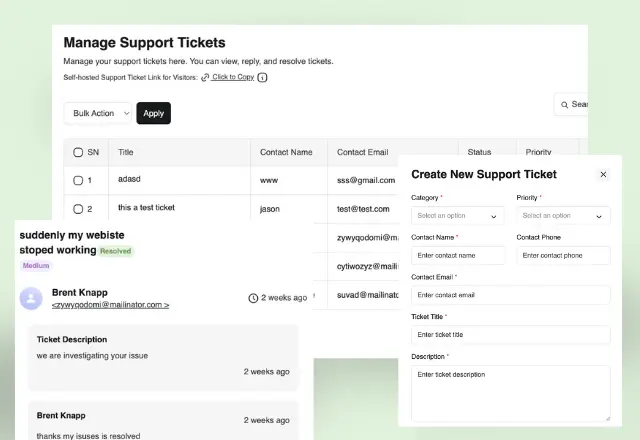Viewport: 640px width, 440px height.
Task: Click the Enter ticket title field
Action: [x=511, y=335]
